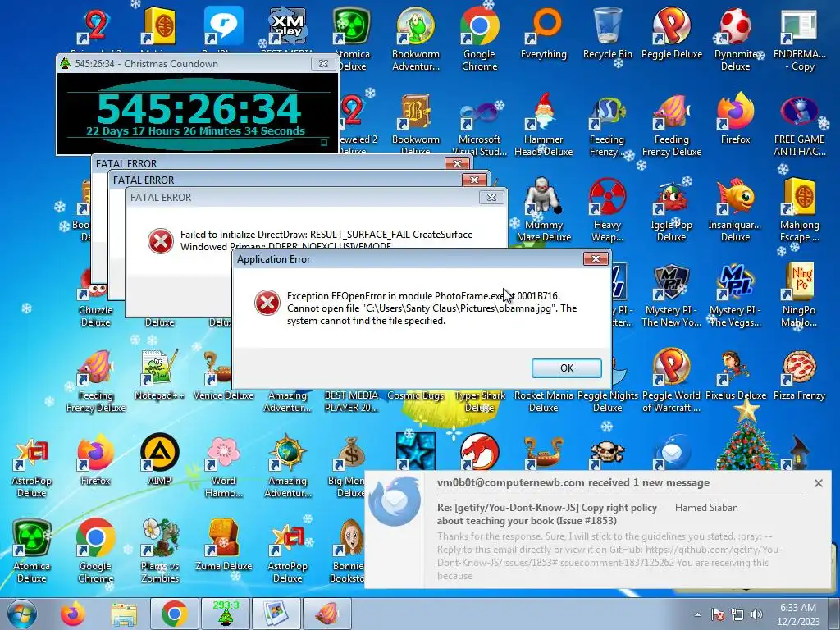
Task: Select the Pizza Frenzy shortcut
Action: click(x=799, y=375)
